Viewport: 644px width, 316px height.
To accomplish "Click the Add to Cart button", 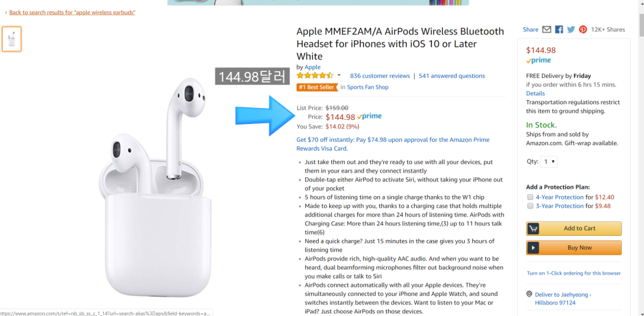I will (573, 229).
